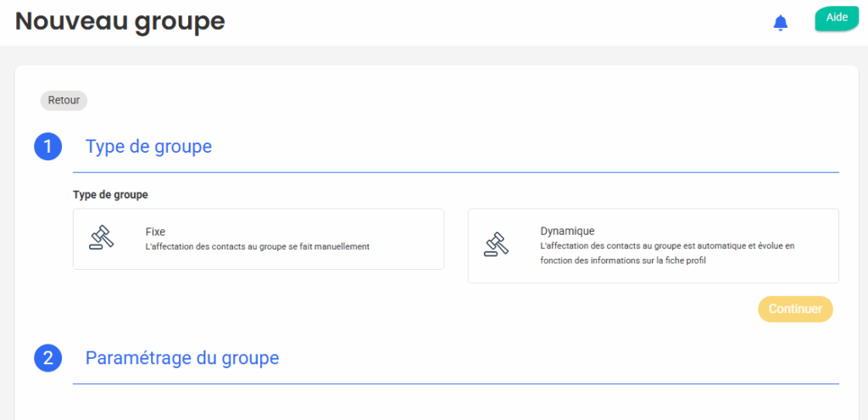
Task: Click the green Aide help button
Action: point(837,18)
